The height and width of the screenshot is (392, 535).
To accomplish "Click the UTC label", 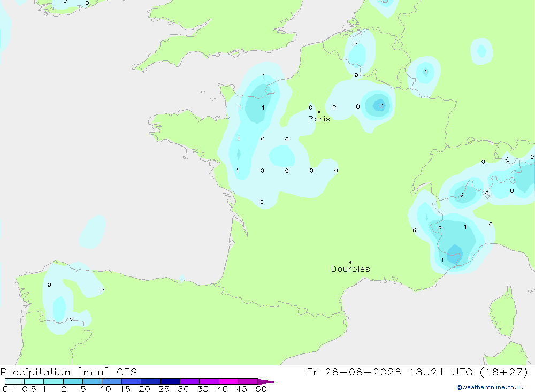I will tap(463, 372).
